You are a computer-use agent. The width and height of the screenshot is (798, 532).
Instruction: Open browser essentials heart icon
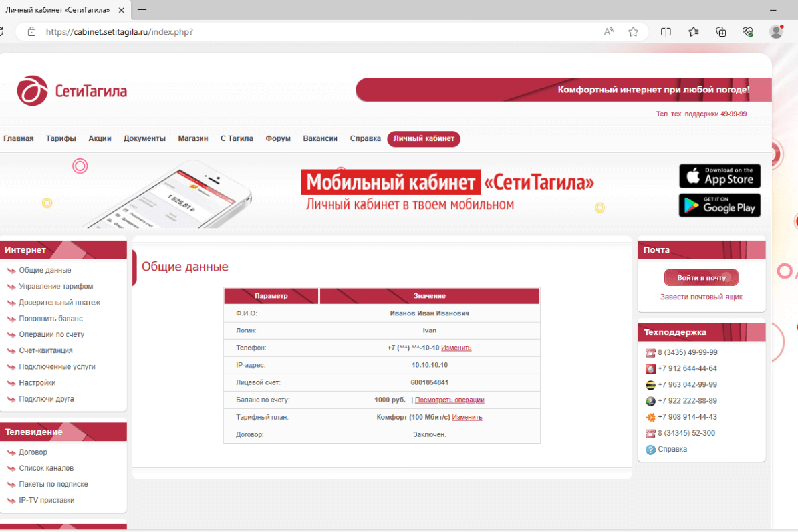click(748, 31)
